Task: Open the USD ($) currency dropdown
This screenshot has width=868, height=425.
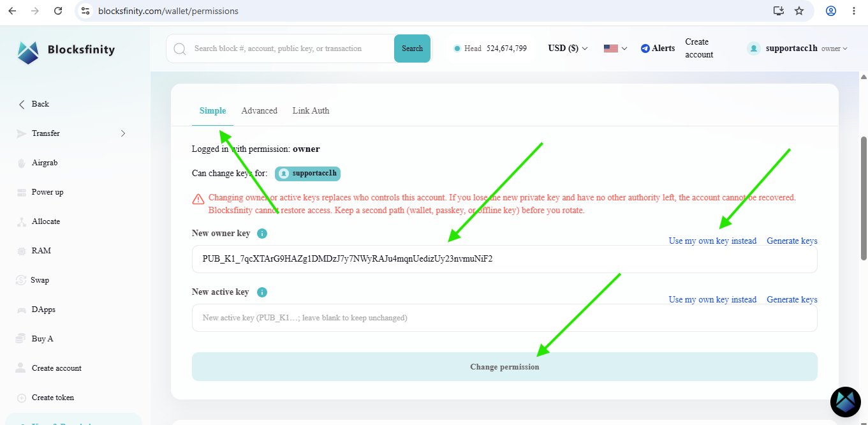Action: [568, 48]
